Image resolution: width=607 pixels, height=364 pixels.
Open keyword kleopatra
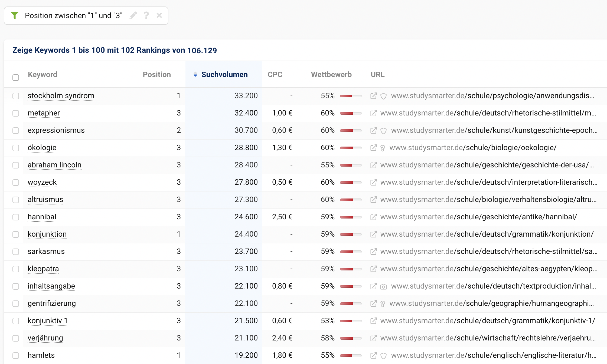point(43,269)
